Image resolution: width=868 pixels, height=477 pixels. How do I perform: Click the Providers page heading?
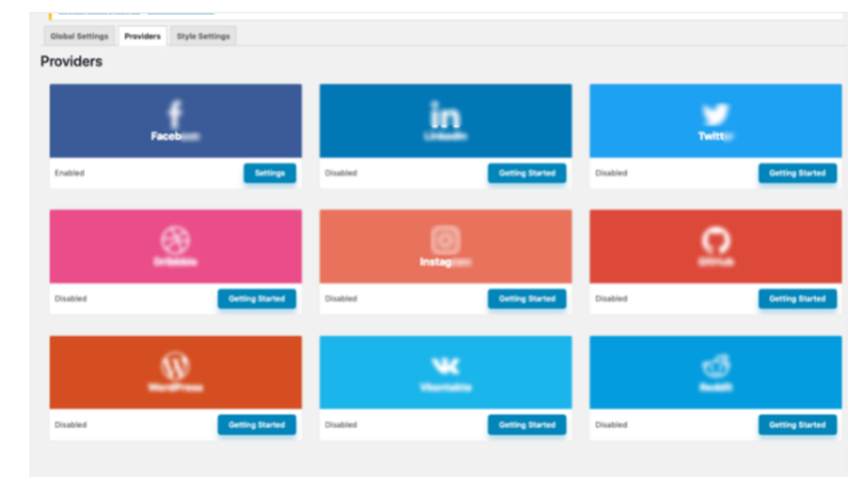click(71, 62)
